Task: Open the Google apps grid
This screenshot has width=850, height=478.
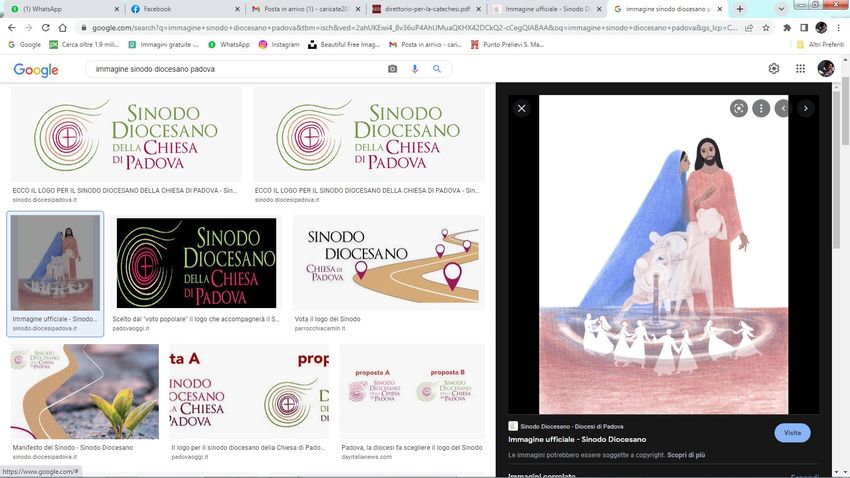Action: (x=800, y=68)
